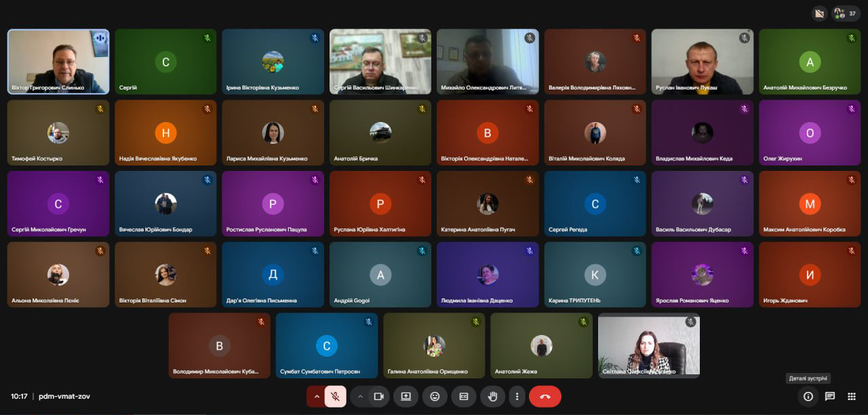Open the activities grid icon
The image size is (868, 415).
(851, 397)
